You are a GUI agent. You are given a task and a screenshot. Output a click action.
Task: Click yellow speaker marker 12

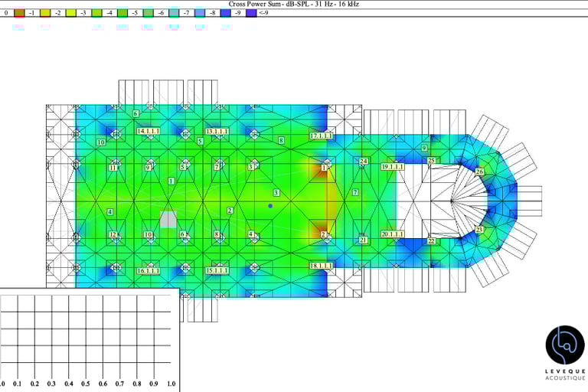click(x=113, y=235)
